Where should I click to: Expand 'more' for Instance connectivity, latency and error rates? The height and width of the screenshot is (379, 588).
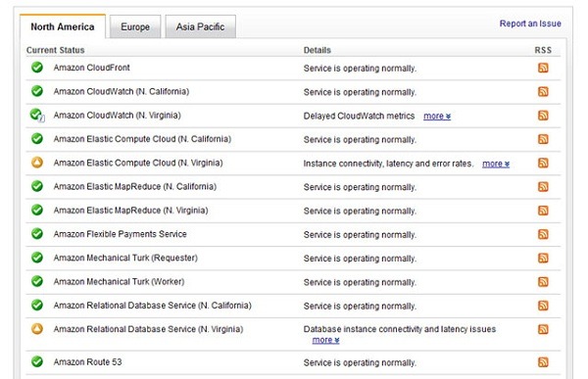(x=496, y=164)
